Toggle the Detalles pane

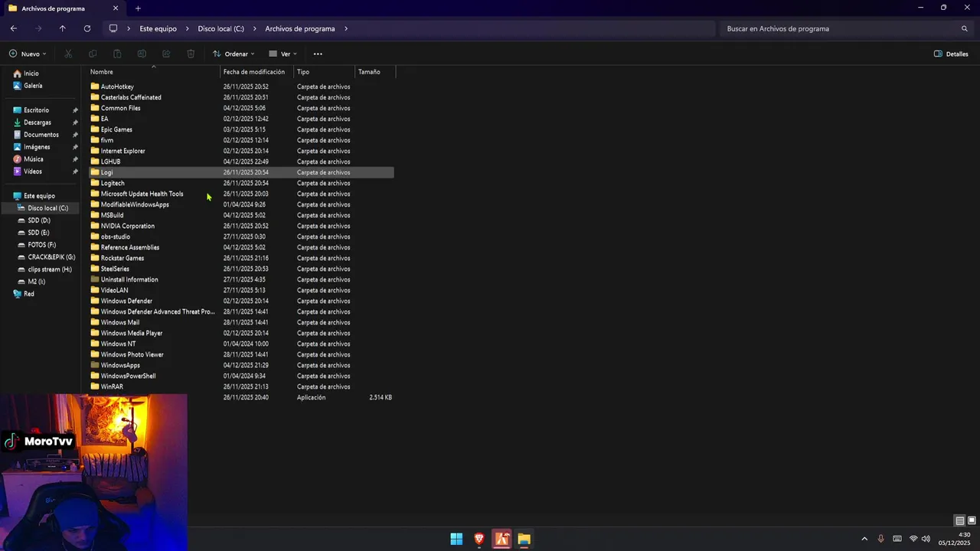951,54
